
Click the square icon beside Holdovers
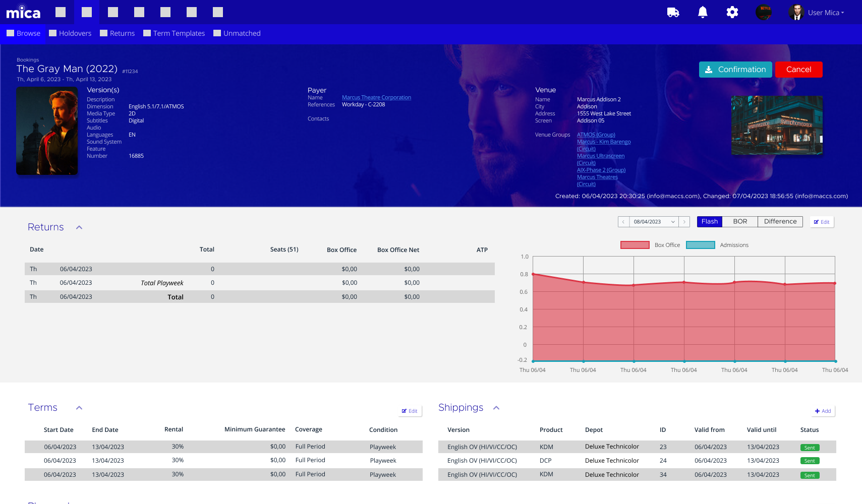[x=52, y=33]
